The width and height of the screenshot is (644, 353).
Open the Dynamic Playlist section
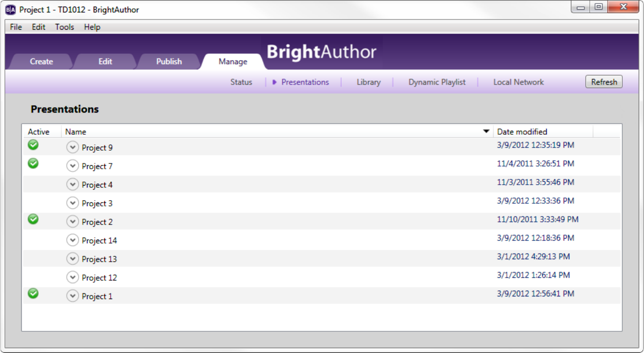[437, 82]
